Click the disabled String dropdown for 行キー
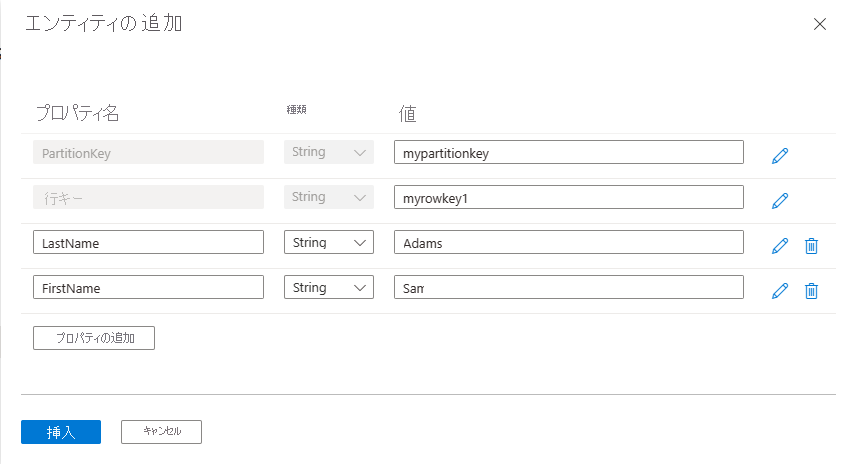The height and width of the screenshot is (464, 856). tap(329, 197)
